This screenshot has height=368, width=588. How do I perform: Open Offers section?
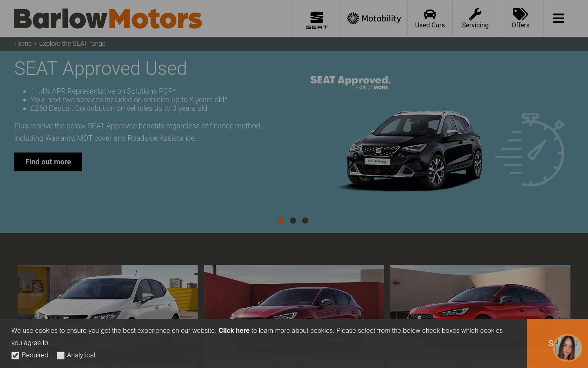coord(521,19)
